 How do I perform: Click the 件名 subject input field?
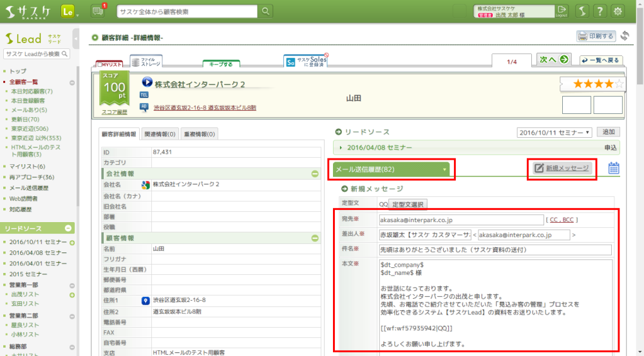point(495,249)
